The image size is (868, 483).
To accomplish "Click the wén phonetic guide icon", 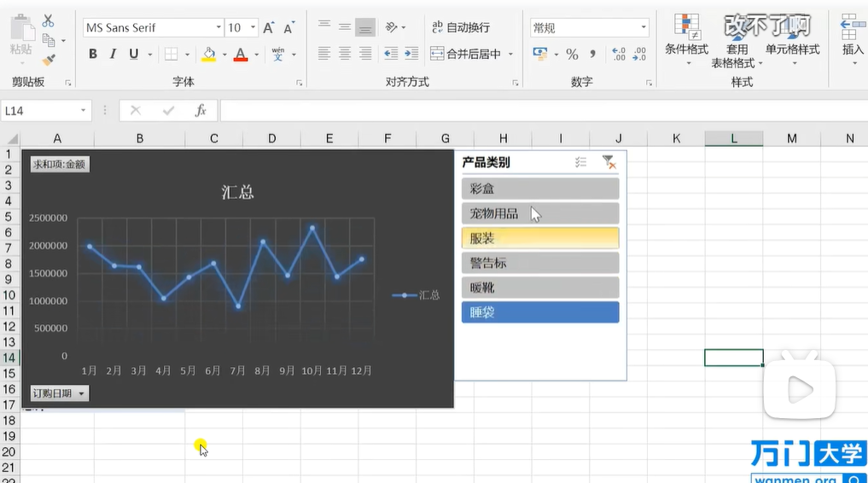I will [x=278, y=54].
